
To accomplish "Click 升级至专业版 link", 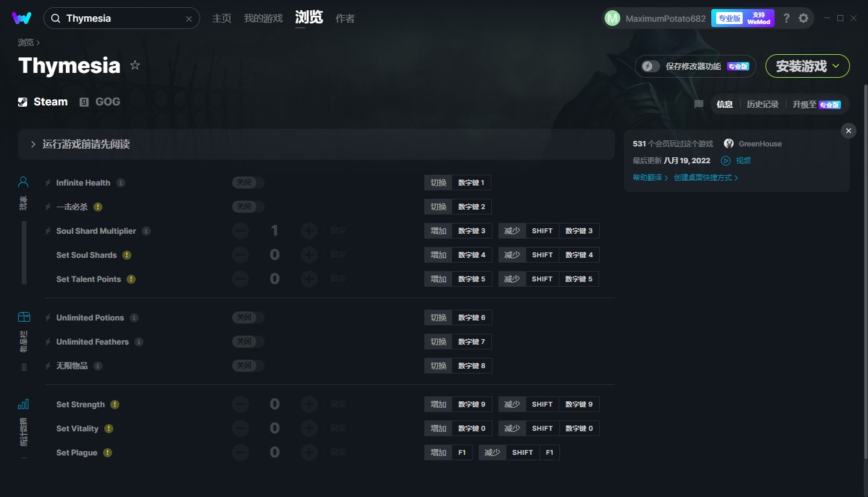I will pos(816,104).
